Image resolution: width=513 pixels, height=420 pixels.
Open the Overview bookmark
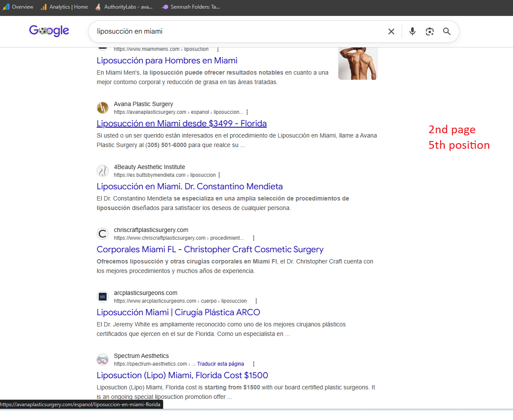(18, 7)
